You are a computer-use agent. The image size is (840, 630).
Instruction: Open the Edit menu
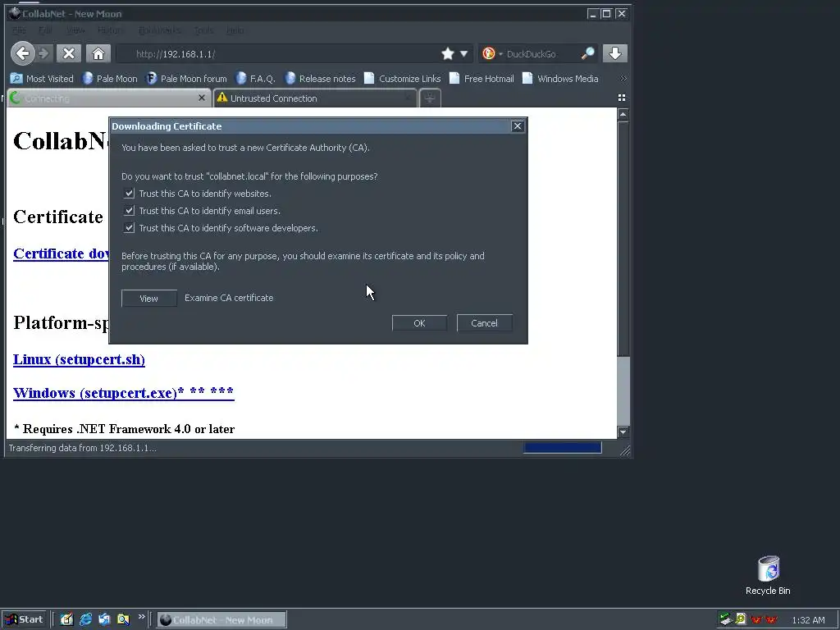point(46,30)
